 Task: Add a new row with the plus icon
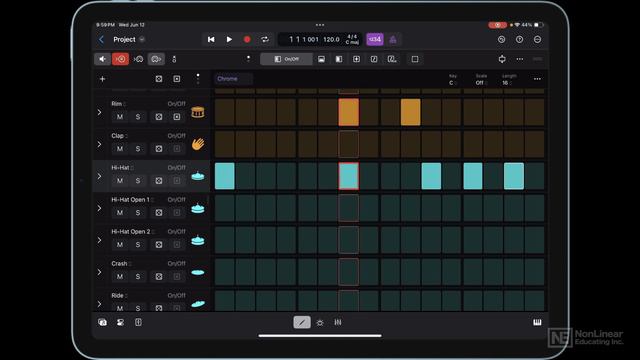[x=102, y=79]
